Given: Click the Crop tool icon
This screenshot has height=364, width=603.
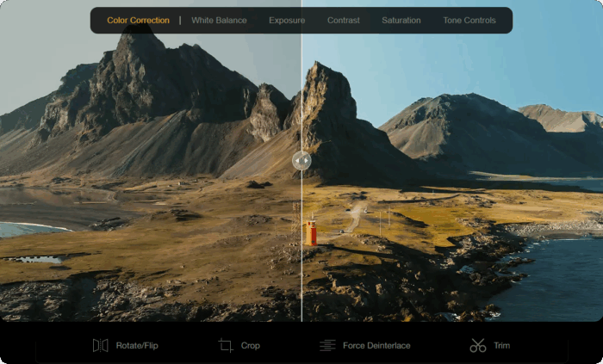Looking at the screenshot, I should click(226, 345).
